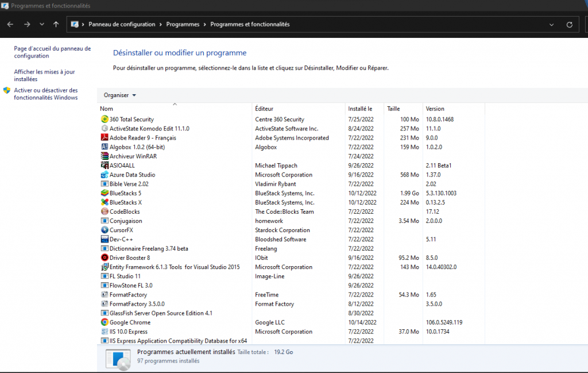Click the 97 programmes installés status text
This screenshot has width=588, height=373.
[x=168, y=361]
